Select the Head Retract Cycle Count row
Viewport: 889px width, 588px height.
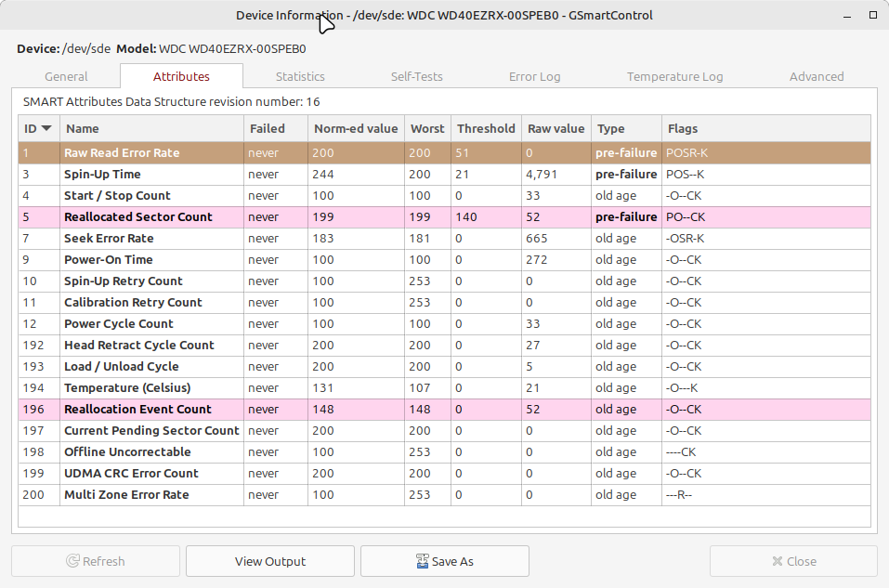click(x=444, y=346)
